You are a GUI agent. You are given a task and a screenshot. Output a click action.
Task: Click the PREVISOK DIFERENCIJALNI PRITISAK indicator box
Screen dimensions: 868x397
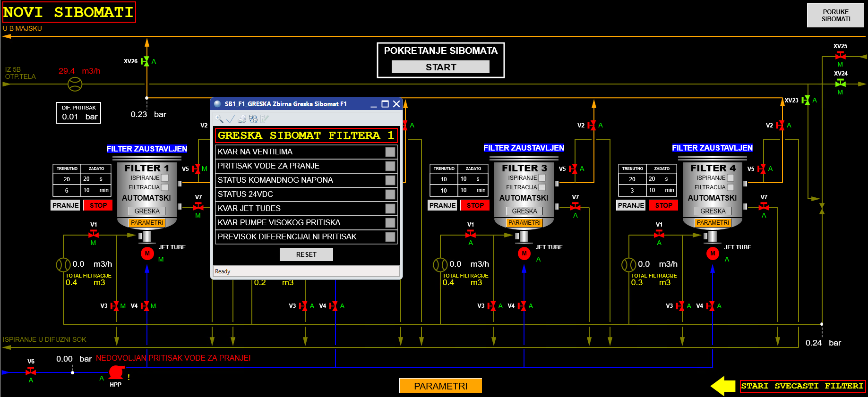pos(390,237)
